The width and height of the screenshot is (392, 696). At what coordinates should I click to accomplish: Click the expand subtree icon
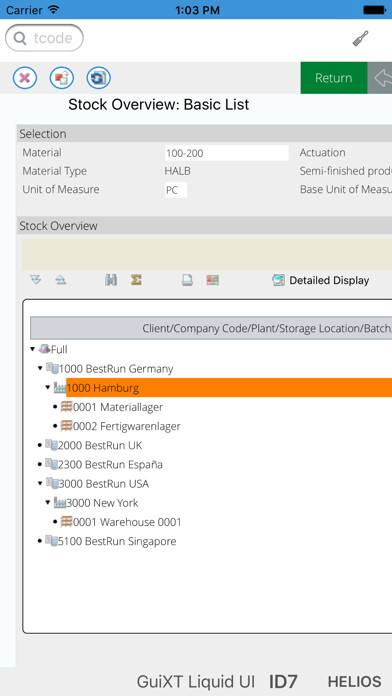point(36,280)
